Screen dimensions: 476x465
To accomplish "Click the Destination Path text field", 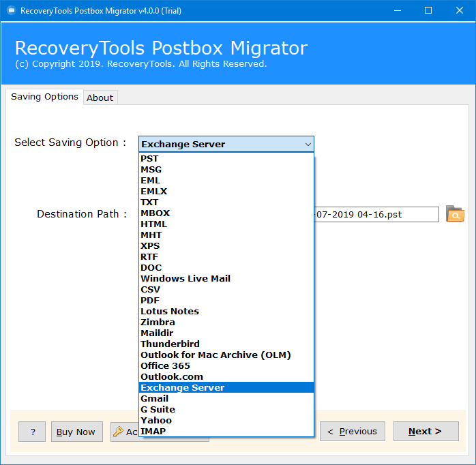I will pos(376,214).
